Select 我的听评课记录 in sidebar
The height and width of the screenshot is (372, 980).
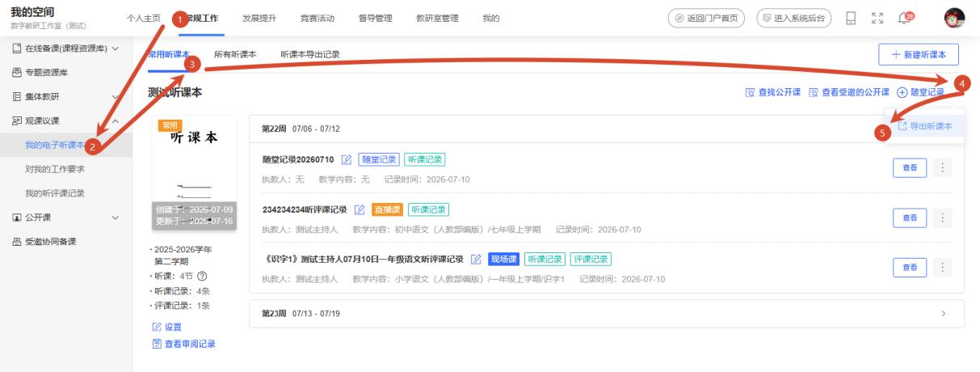(x=56, y=193)
